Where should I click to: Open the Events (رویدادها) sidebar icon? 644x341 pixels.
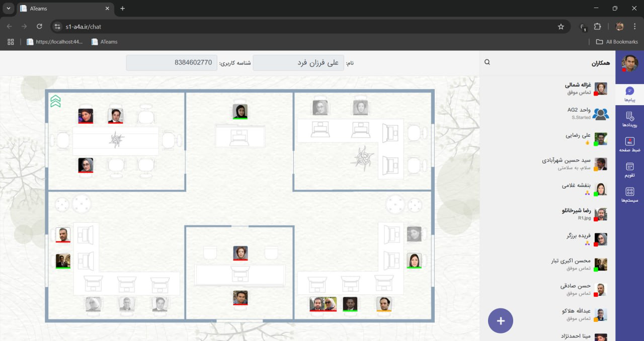[x=629, y=119]
